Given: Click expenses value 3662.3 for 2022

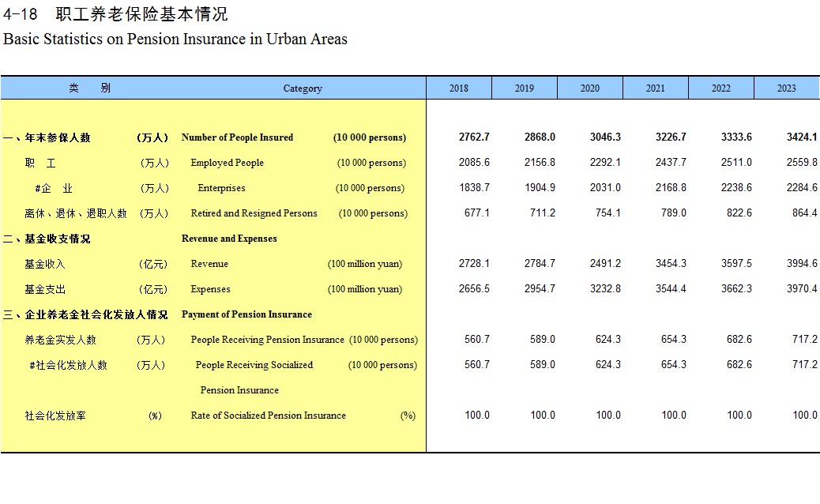Looking at the screenshot, I should [736, 288].
